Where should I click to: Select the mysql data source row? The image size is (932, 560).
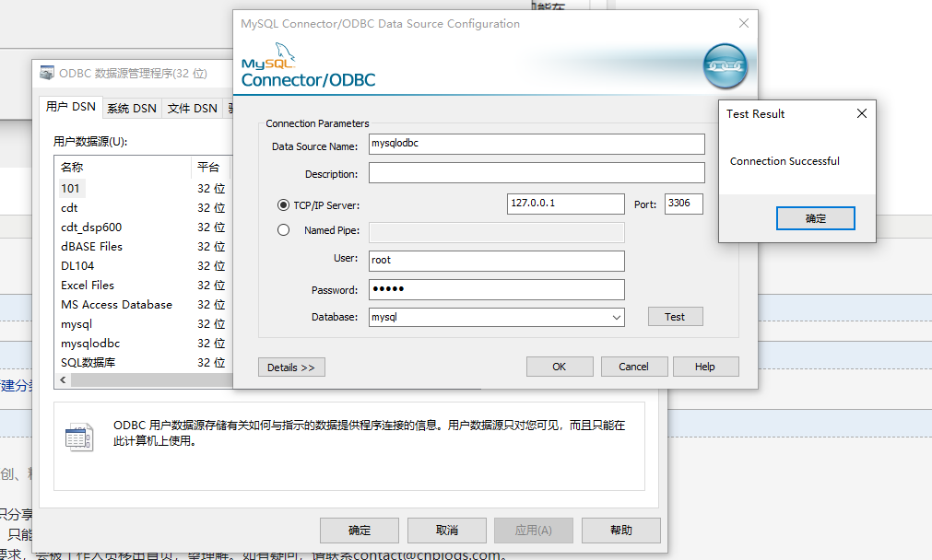point(143,323)
